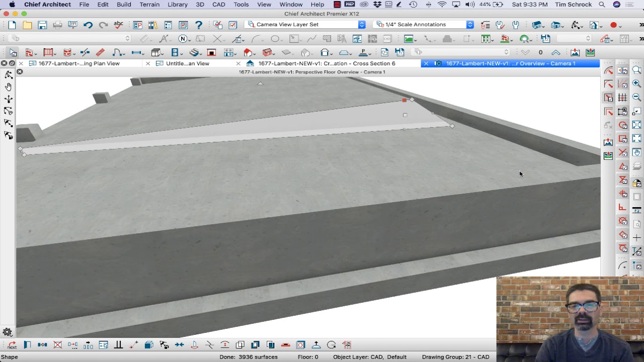Click the Fill Window zoom icon
This screenshot has height=362, width=644.
tap(636, 138)
